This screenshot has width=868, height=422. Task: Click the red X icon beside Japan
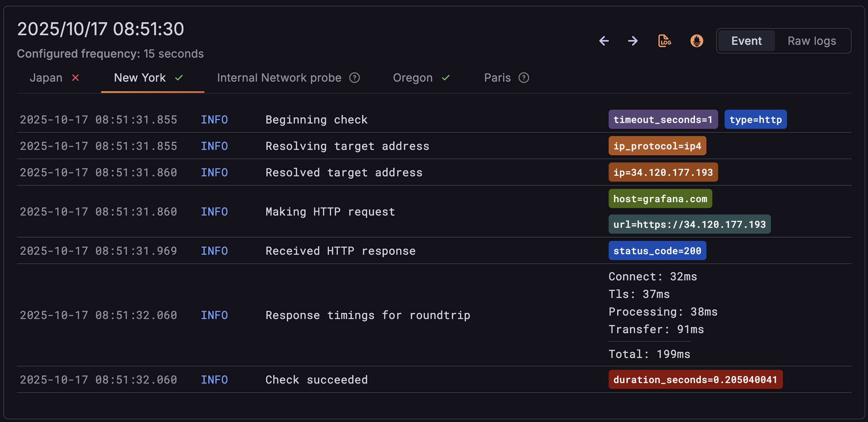click(75, 78)
